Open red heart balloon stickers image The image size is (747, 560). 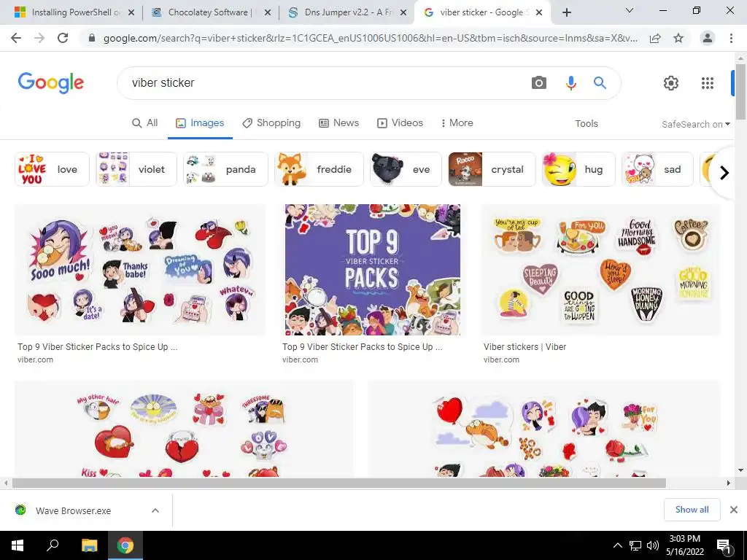coord(544,429)
